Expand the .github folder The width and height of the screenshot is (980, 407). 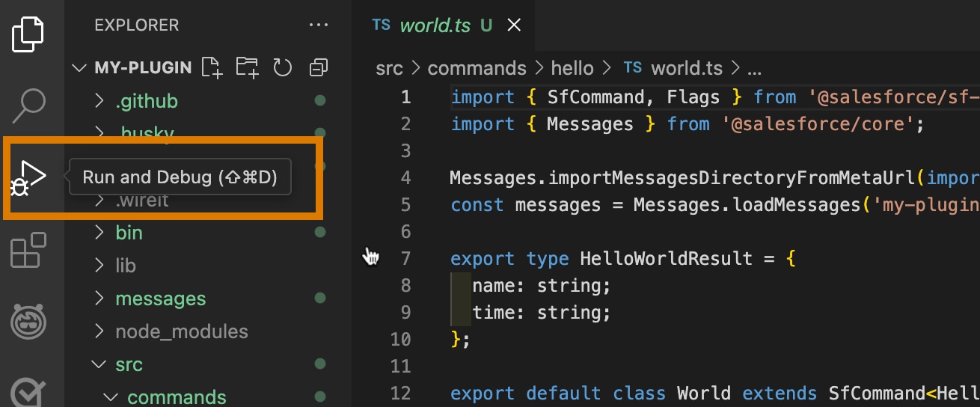point(99,101)
